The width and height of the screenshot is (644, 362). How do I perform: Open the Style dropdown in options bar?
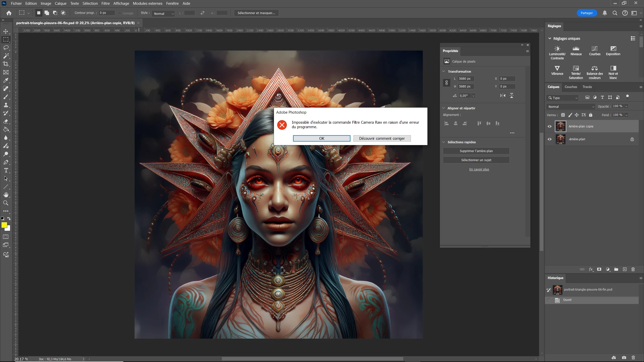click(164, 13)
